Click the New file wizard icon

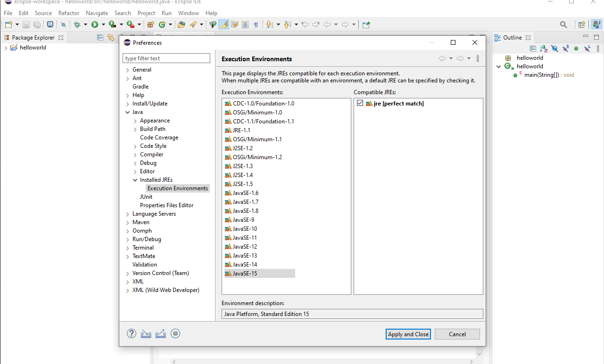8,24
